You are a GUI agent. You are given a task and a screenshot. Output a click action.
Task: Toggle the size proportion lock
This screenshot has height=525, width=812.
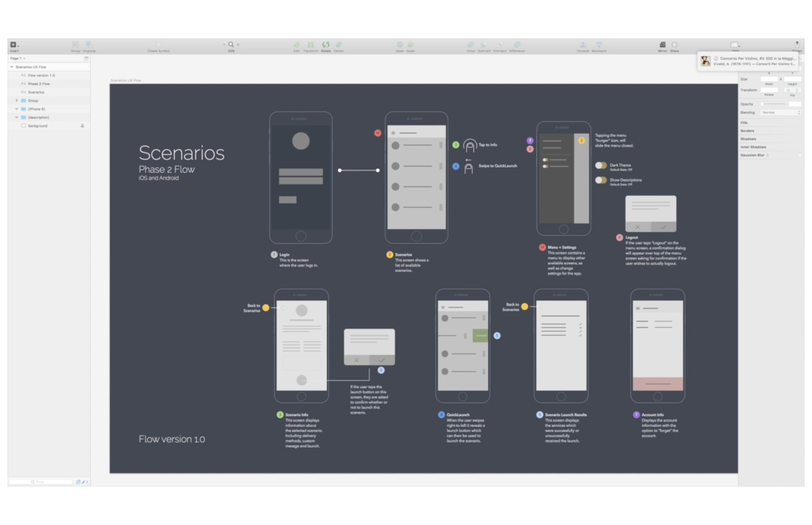point(781,79)
